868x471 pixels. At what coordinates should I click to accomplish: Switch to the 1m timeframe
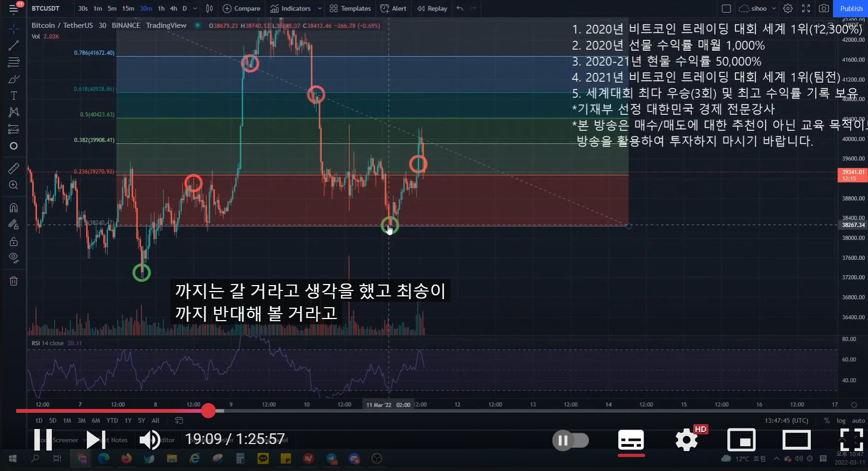click(x=98, y=8)
